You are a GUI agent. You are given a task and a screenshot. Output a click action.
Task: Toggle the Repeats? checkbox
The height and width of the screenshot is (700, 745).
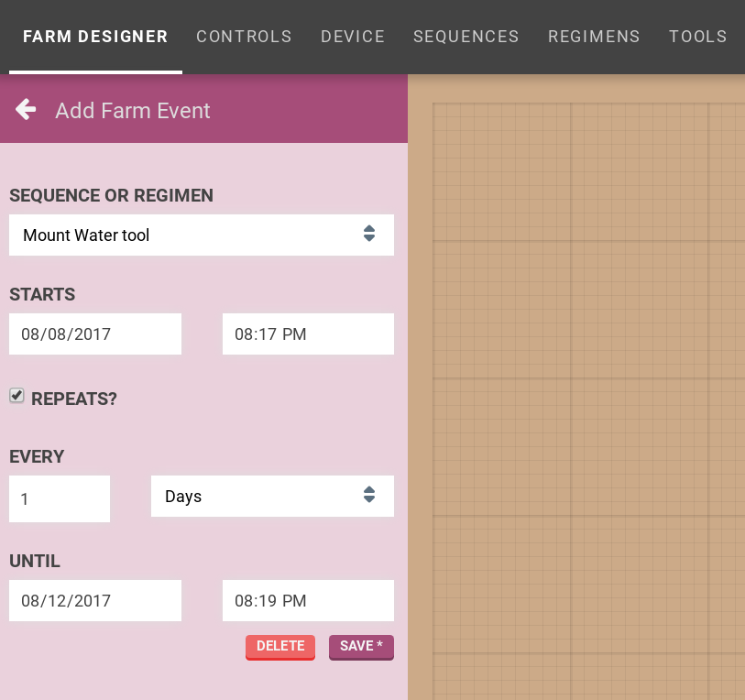16,396
